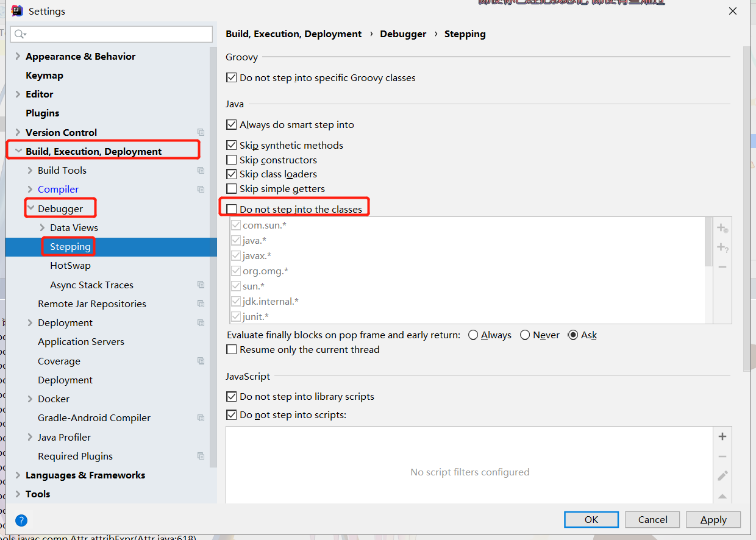Select the jdk.internal.* class filter row

(x=467, y=301)
